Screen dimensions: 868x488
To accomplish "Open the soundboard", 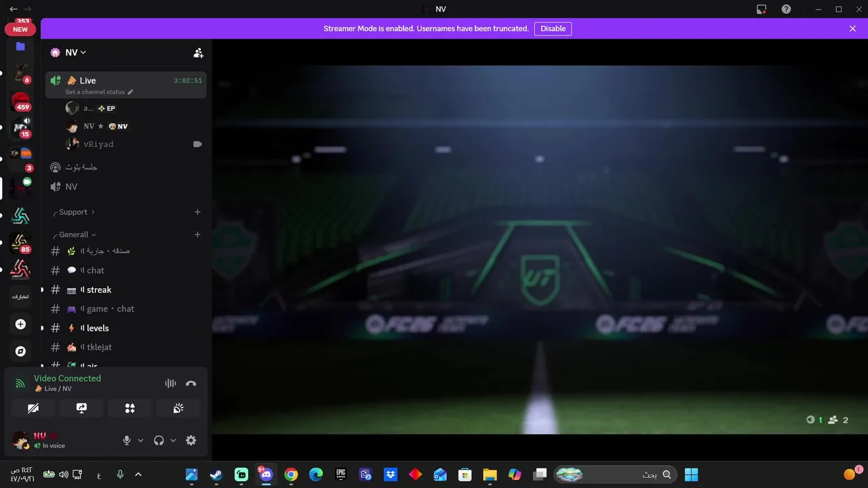I will (x=178, y=408).
